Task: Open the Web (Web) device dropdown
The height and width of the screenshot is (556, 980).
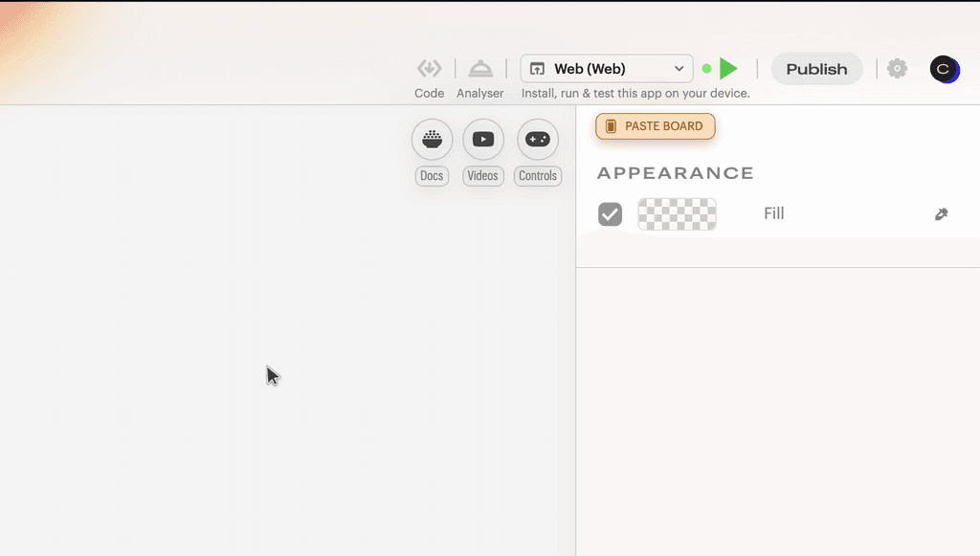Action: 605,68
